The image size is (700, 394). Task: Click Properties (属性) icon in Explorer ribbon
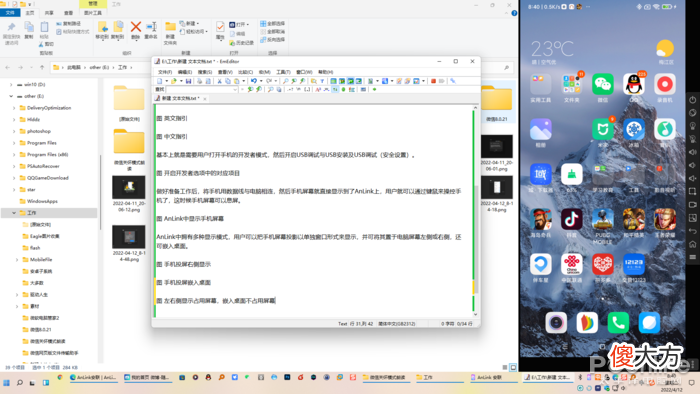(x=220, y=30)
